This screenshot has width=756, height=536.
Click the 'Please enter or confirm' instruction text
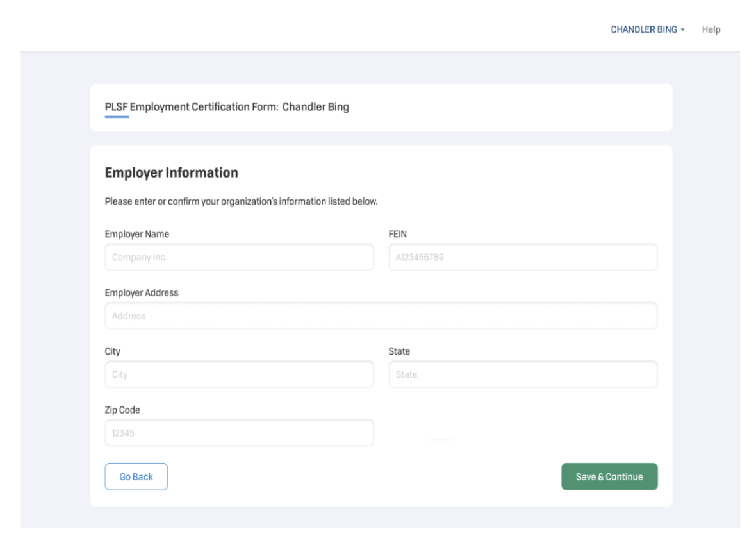[x=241, y=201]
